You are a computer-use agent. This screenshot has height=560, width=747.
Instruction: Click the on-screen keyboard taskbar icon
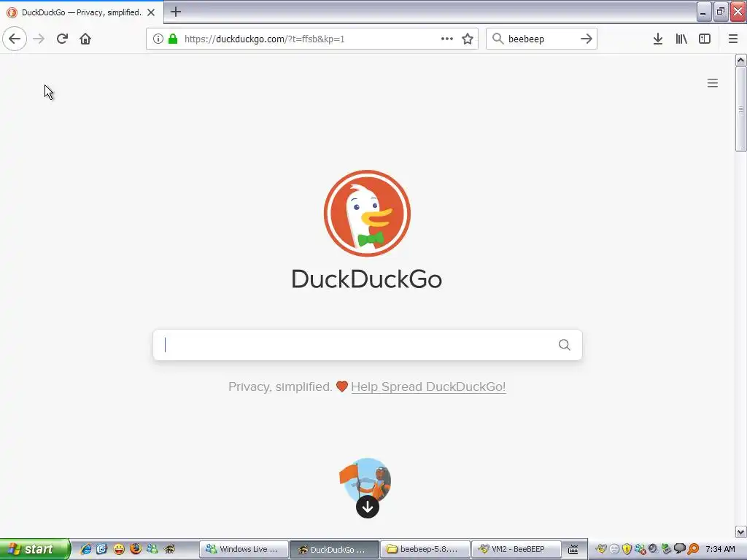click(x=573, y=550)
